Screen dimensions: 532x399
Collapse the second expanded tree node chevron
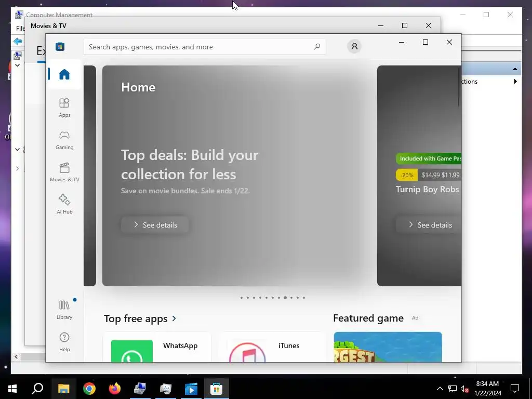[17, 149]
